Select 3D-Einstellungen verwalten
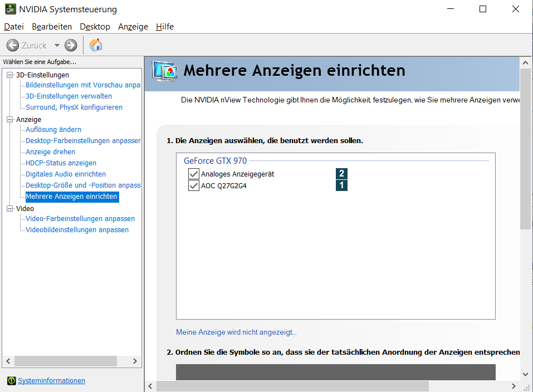Image resolution: width=533 pixels, height=392 pixels. pyautogui.click(x=69, y=96)
